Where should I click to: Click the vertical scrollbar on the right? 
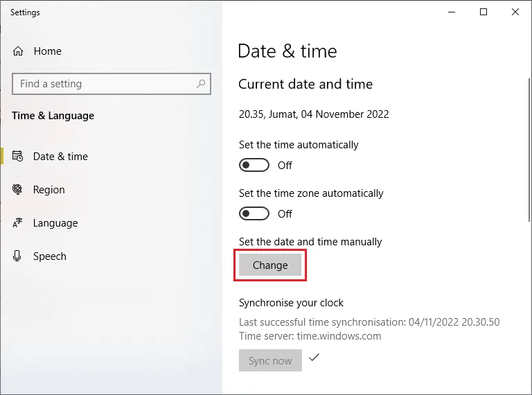coord(529,150)
